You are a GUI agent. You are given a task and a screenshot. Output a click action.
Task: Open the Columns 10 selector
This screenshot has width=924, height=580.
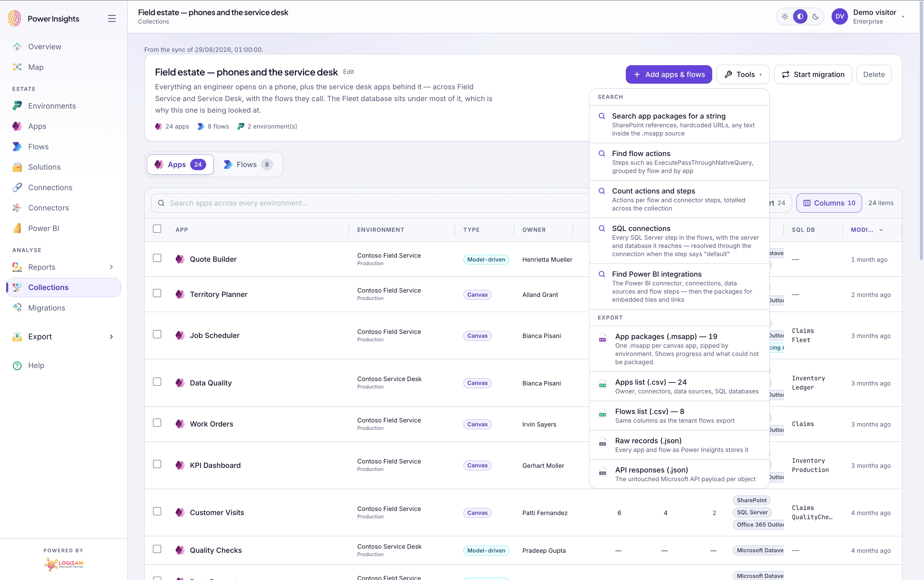point(829,203)
